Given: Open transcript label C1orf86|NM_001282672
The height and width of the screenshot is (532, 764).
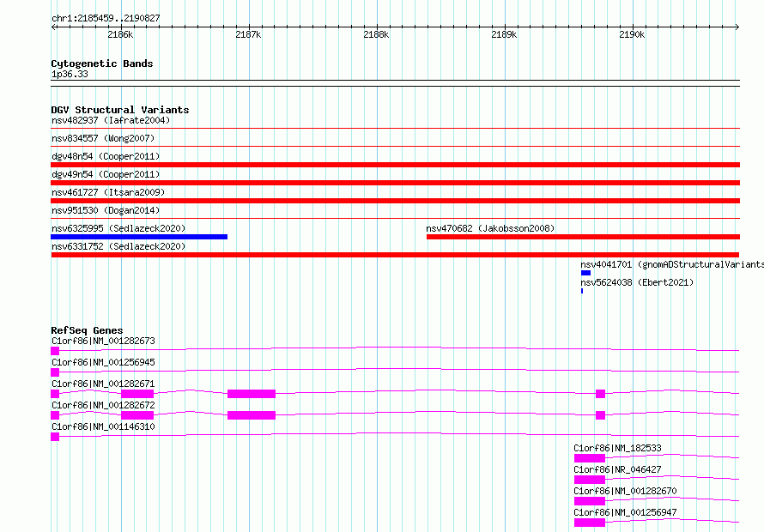Looking at the screenshot, I should [x=103, y=405].
